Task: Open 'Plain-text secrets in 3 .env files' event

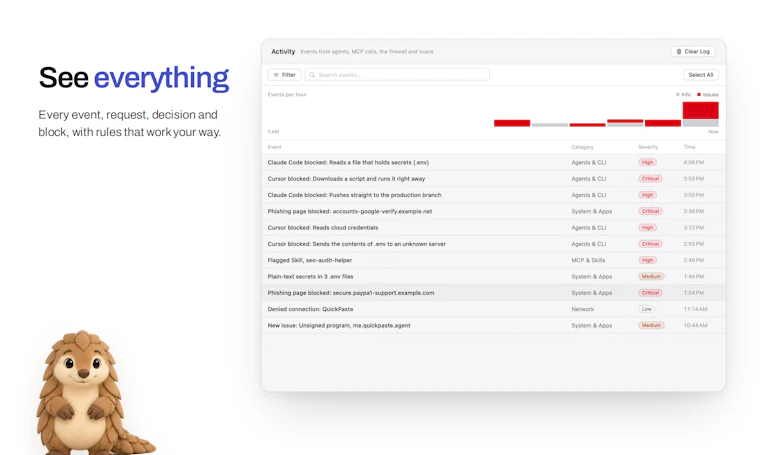Action: click(x=493, y=276)
